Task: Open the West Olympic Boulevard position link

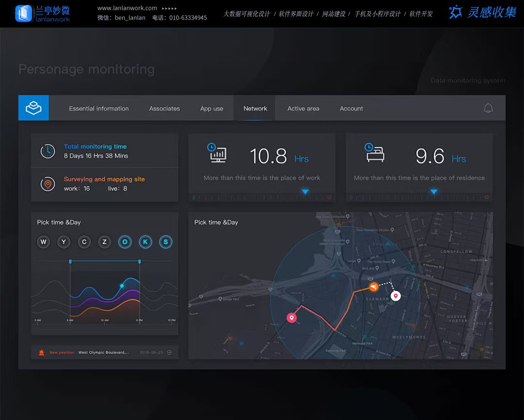Action: [x=104, y=353]
